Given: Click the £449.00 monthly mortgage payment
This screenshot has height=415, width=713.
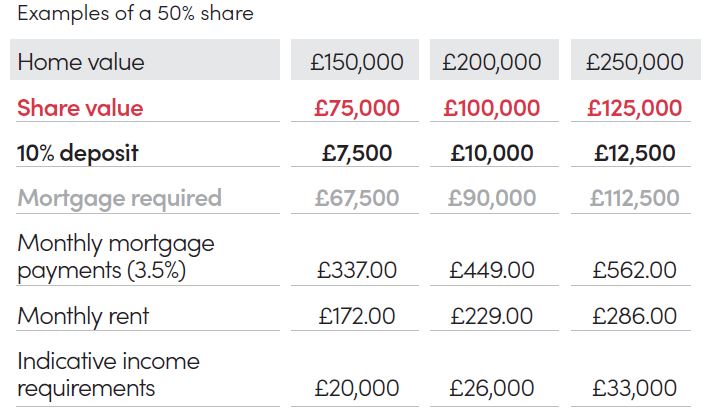Looking at the screenshot, I should 492,270.
